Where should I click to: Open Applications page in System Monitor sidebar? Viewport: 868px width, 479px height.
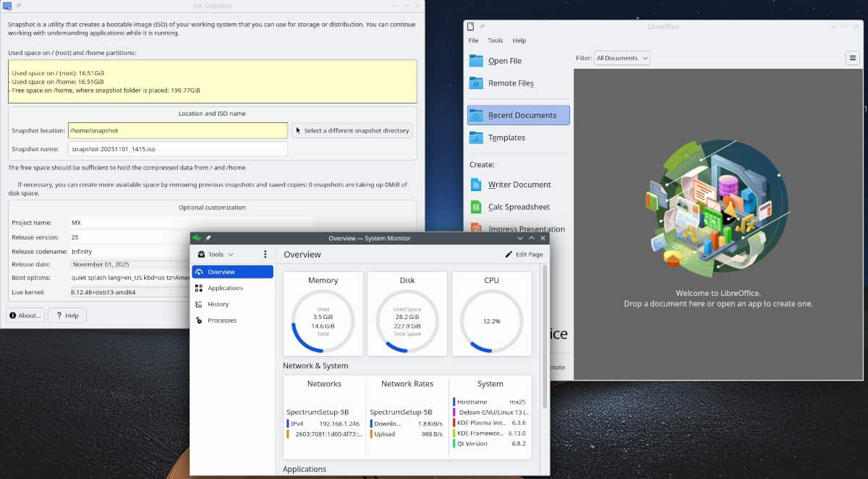[x=232, y=288]
